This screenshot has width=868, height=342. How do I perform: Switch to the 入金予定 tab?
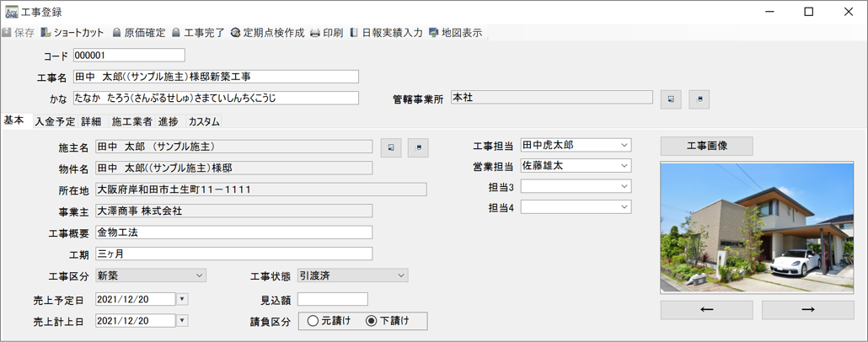tap(55, 122)
